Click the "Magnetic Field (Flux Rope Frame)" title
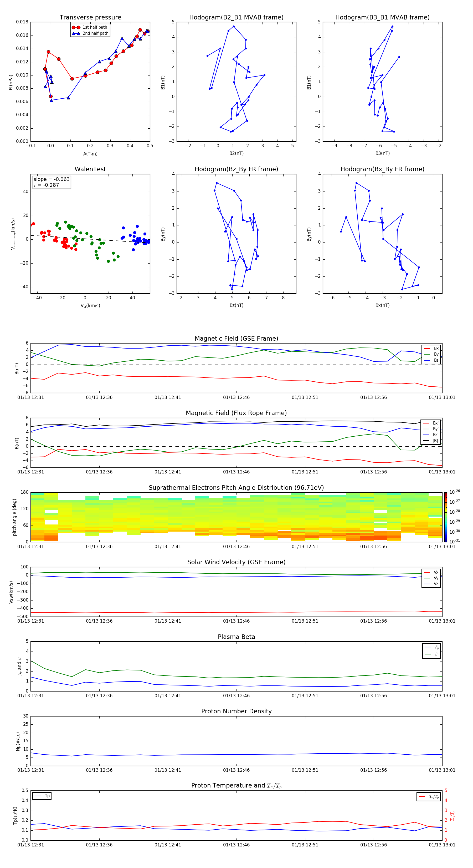 coord(236,413)
